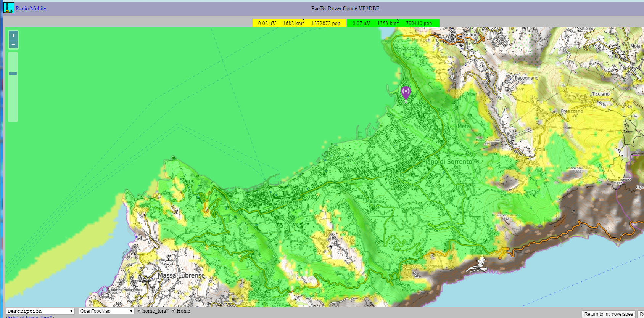Click the yellow 0.02 µV coverage legend
The image size is (644, 318).
point(299,23)
